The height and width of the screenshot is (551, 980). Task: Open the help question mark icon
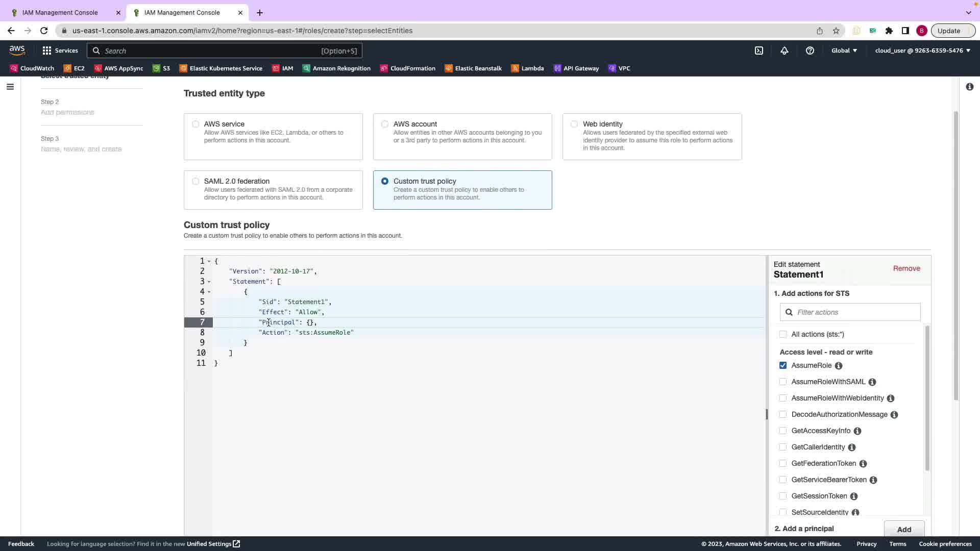tap(810, 51)
